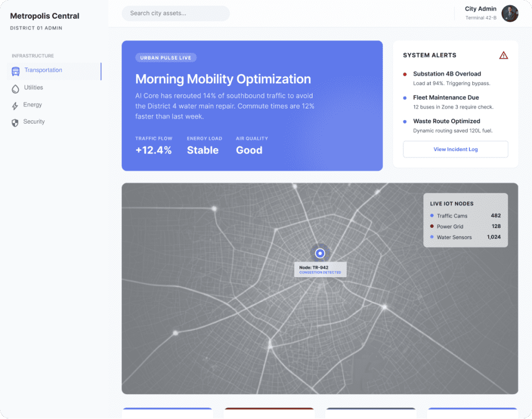Select the Energy lightning bolt icon

pyautogui.click(x=16, y=105)
